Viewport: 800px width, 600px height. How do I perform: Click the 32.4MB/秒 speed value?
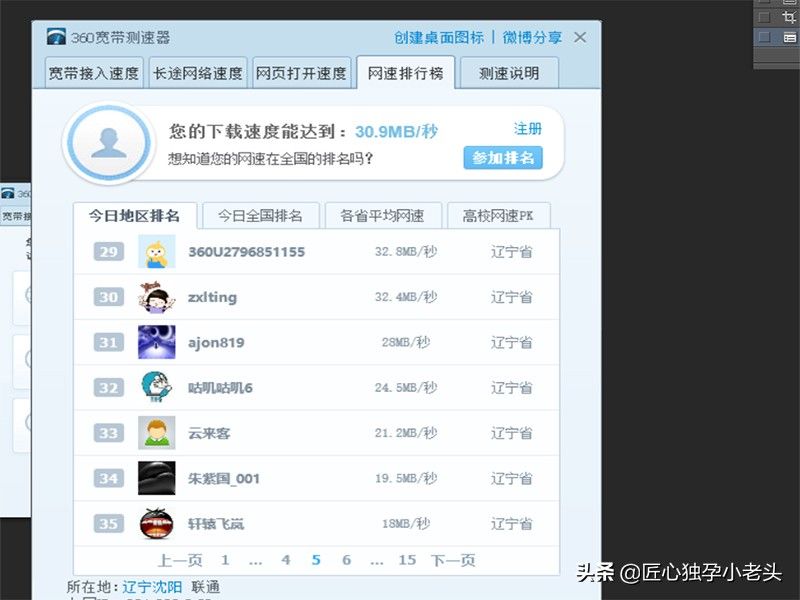point(406,297)
